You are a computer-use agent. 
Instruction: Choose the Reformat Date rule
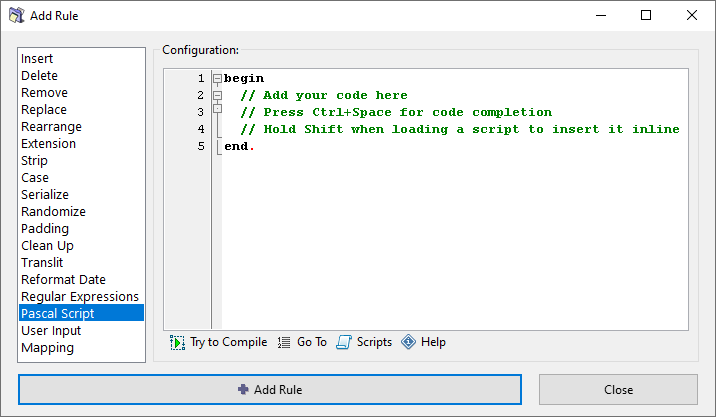click(63, 279)
